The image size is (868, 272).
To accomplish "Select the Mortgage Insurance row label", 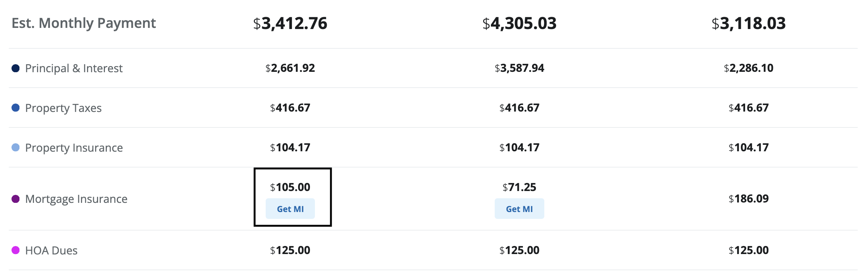I will click(x=76, y=199).
